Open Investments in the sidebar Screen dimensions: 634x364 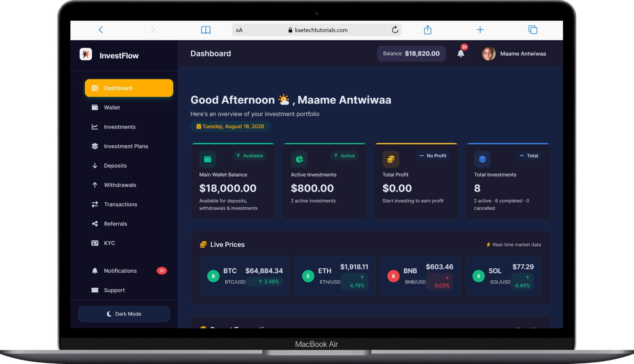pos(129,127)
